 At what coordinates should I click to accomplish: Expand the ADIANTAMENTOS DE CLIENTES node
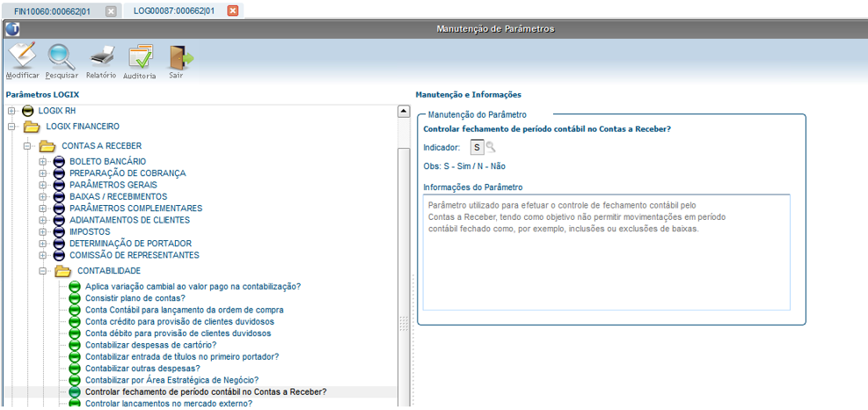tap(41, 221)
